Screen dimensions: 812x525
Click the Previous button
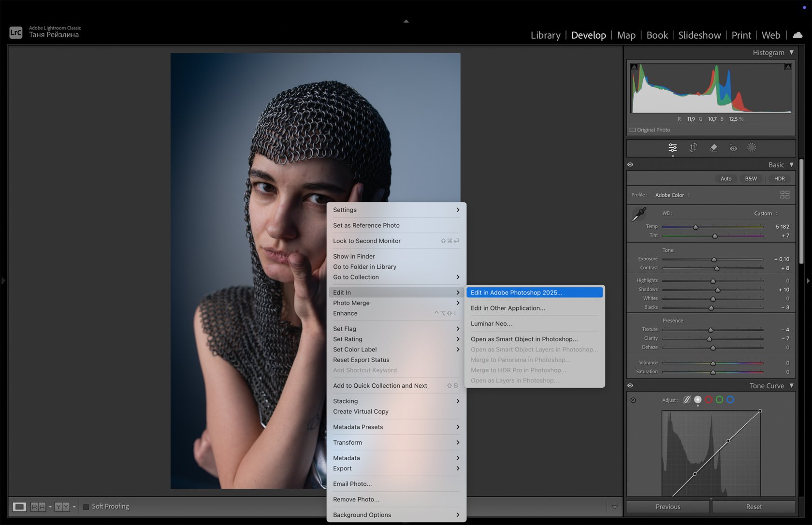coord(667,506)
